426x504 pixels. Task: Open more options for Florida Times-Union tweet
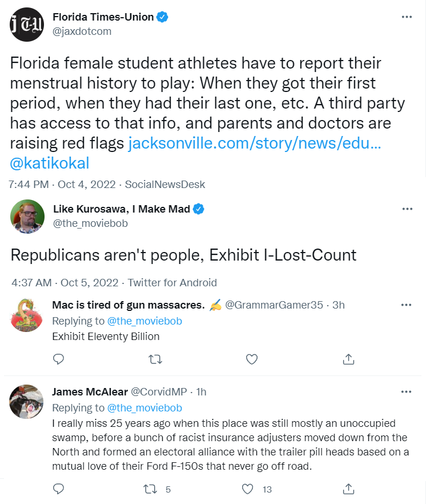pyautogui.click(x=407, y=17)
